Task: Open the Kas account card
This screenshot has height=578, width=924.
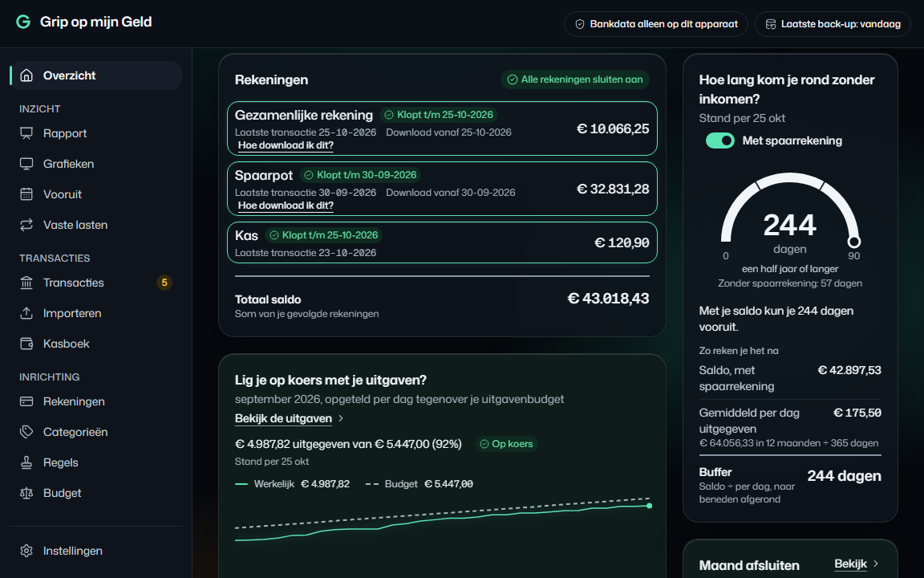Action: tap(442, 242)
